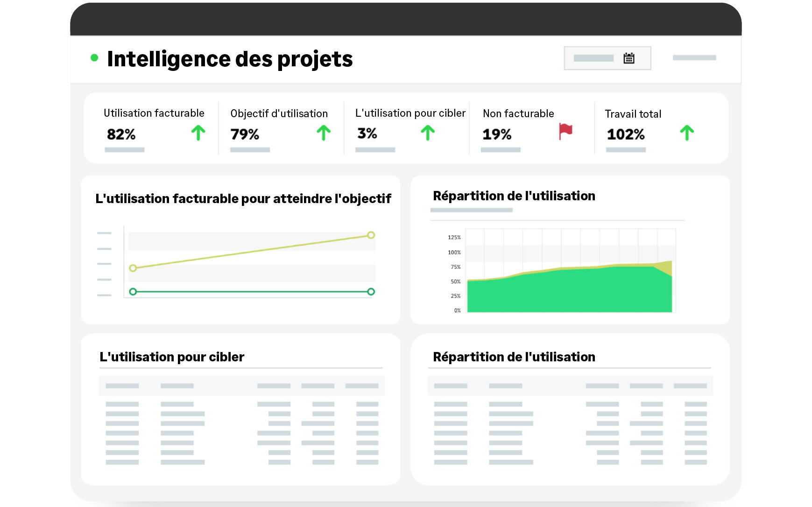
Task: Click the 'Travail total' metric label
Action: [x=633, y=114]
